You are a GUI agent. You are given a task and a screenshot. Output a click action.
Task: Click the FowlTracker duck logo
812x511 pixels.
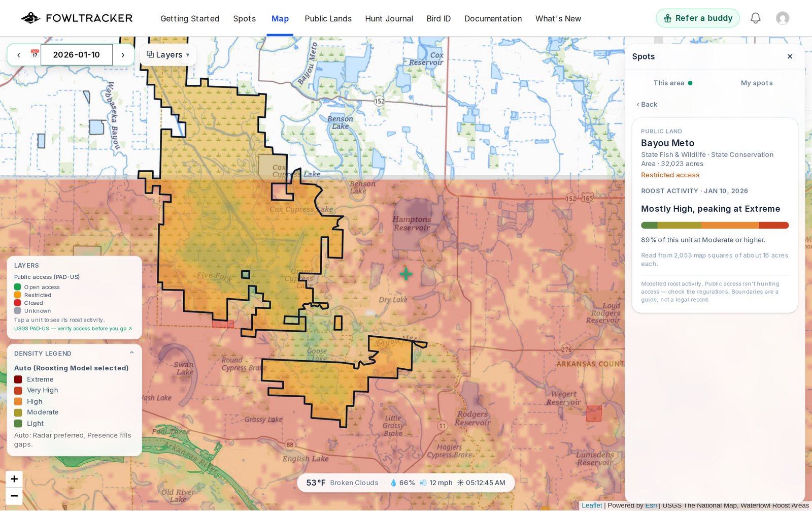click(30, 18)
